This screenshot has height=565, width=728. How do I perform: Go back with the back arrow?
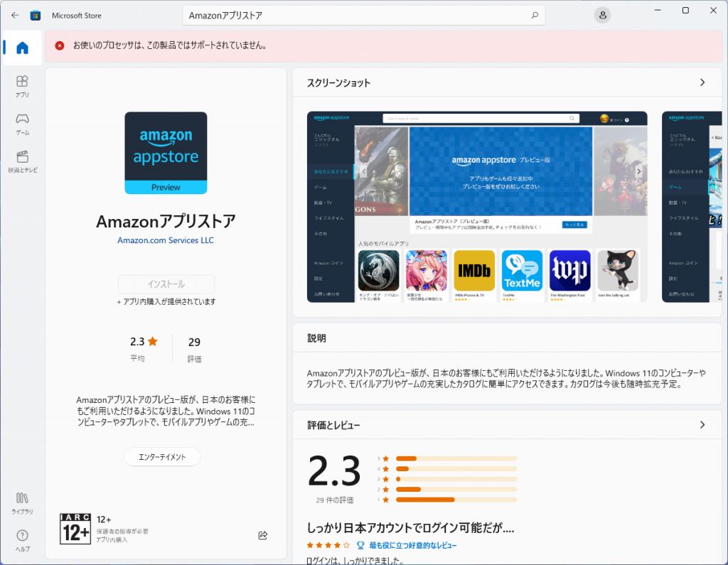pos(15,16)
